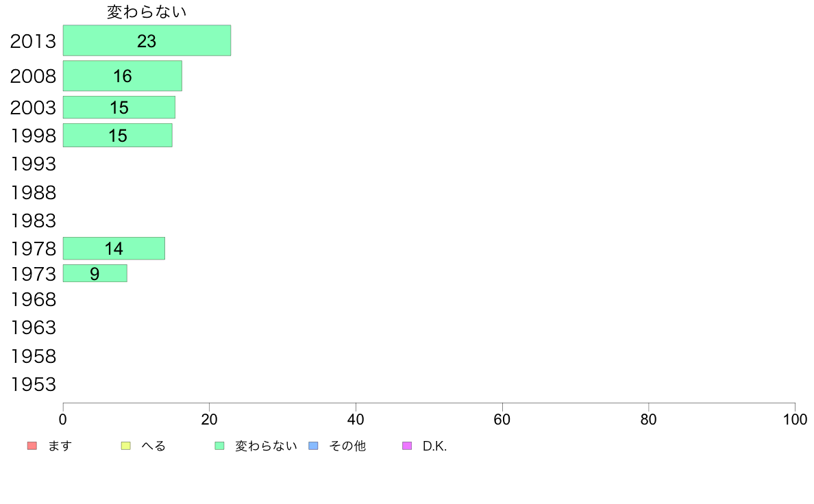The height and width of the screenshot is (504, 814).
Task: Click the green 変わらない legend swatch
Action: click(x=219, y=446)
